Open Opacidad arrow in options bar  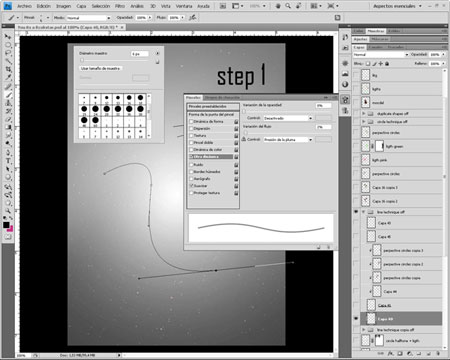(x=150, y=18)
